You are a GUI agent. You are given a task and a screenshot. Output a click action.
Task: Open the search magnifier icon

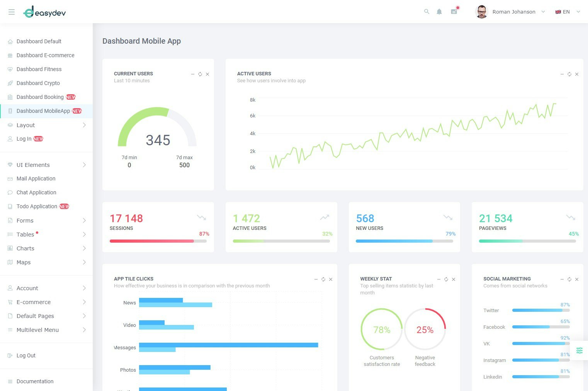point(427,12)
